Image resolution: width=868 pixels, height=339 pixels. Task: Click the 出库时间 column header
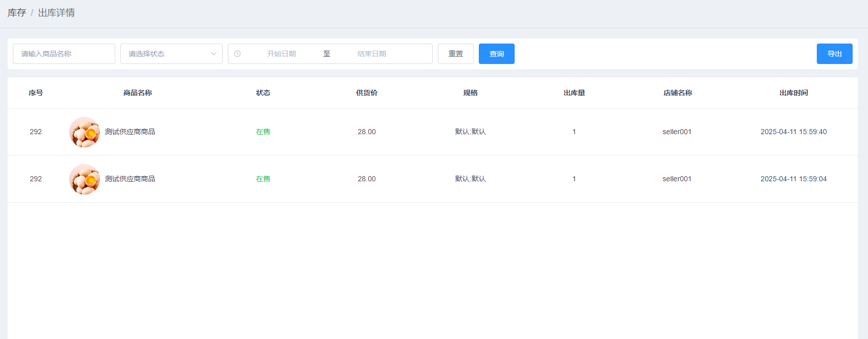pos(793,93)
